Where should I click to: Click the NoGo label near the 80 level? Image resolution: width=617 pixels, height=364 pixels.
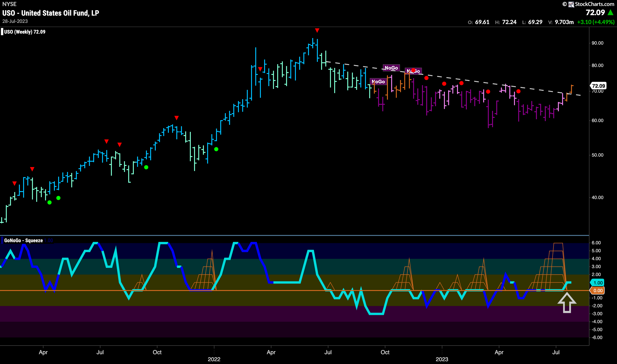click(x=391, y=68)
